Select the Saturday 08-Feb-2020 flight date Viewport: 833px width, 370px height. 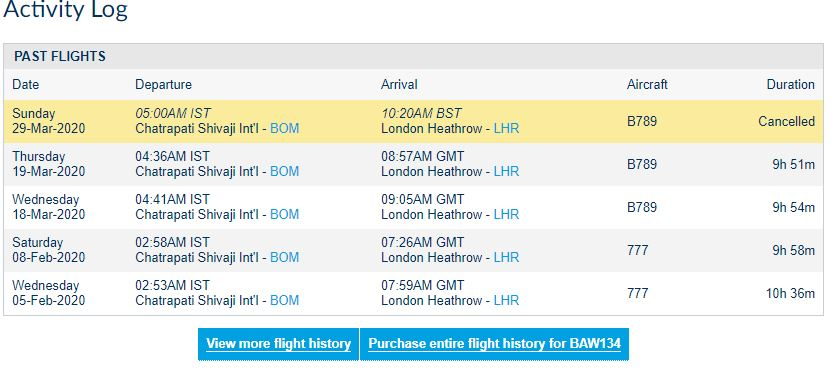(x=48, y=250)
